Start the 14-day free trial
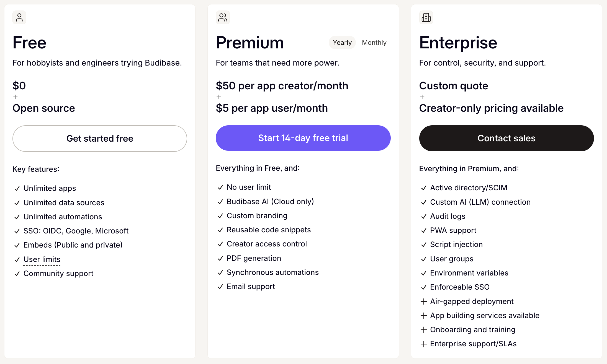This screenshot has height=364, width=607. click(x=303, y=138)
